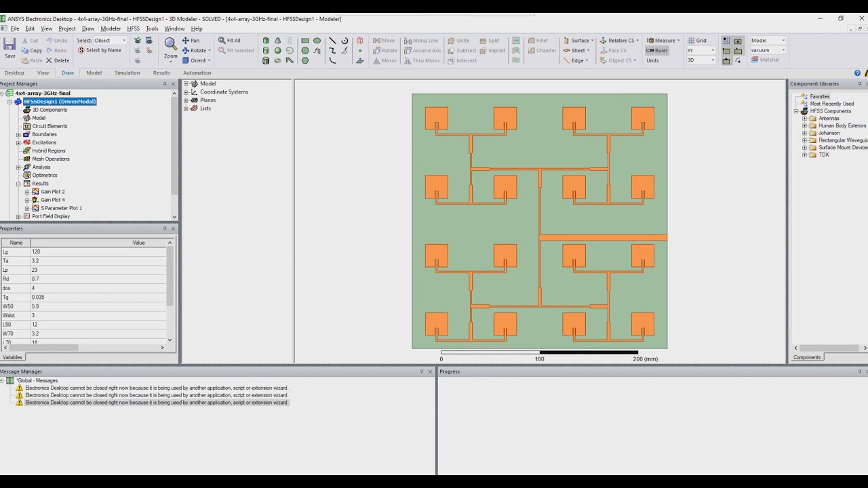Viewport: 868px width, 488px height.
Task: Edit the W50 value field
Action: (98, 306)
